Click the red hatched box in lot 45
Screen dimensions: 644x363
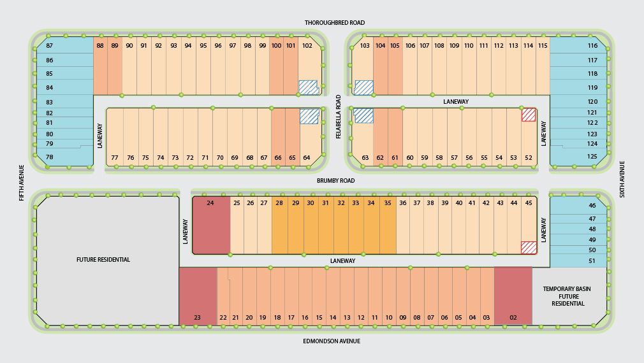529,248
